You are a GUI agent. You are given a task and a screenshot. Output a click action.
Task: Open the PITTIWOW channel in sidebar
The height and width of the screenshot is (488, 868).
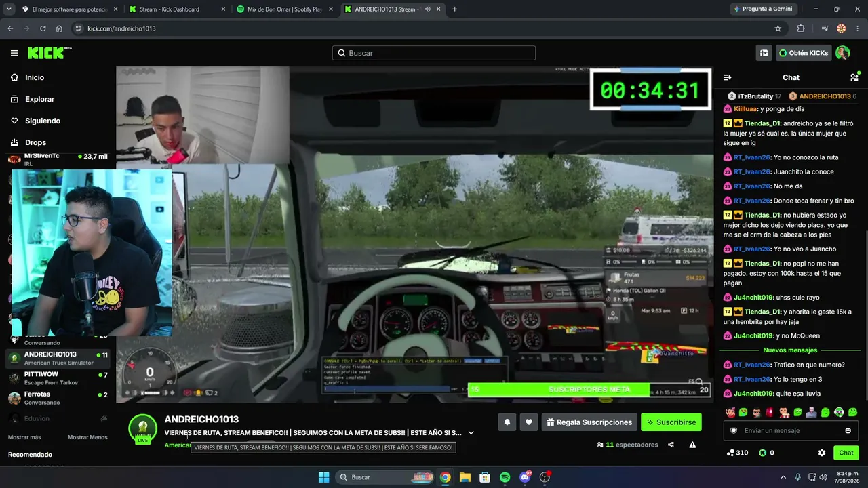[58, 378]
